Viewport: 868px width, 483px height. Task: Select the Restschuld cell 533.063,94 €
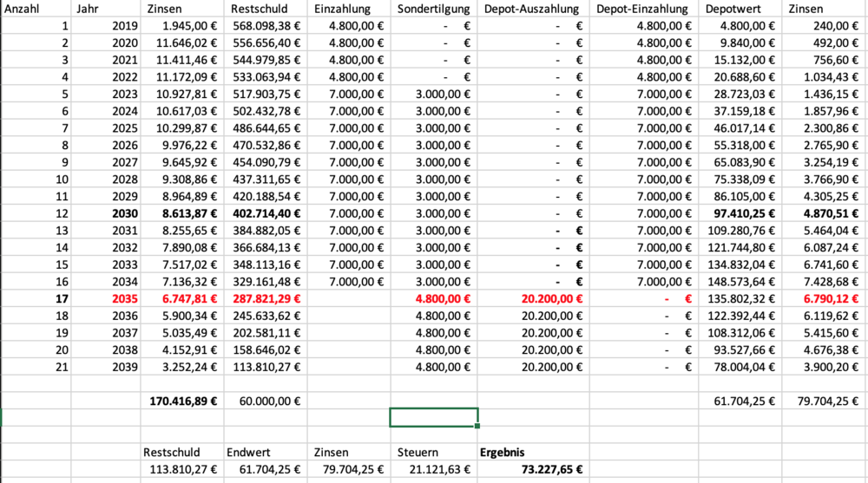pos(266,77)
